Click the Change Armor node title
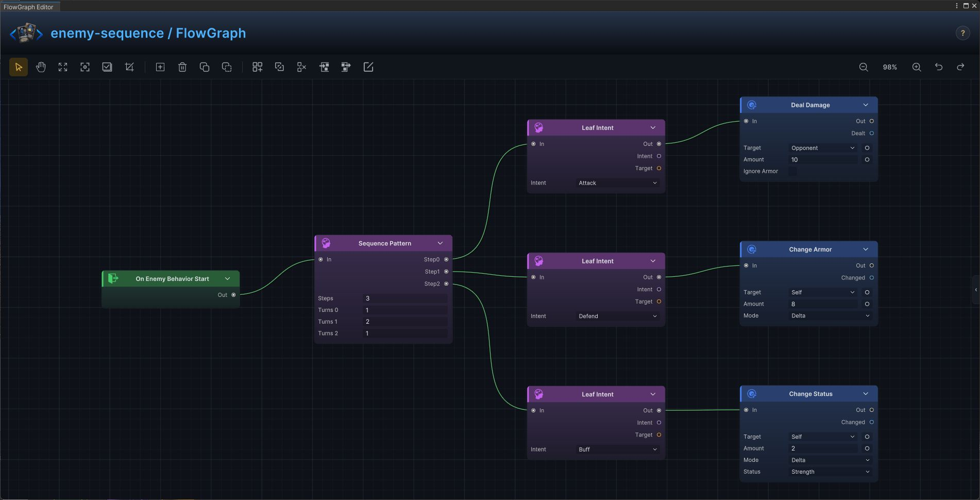Screen dimensions: 980x500 point(810,249)
